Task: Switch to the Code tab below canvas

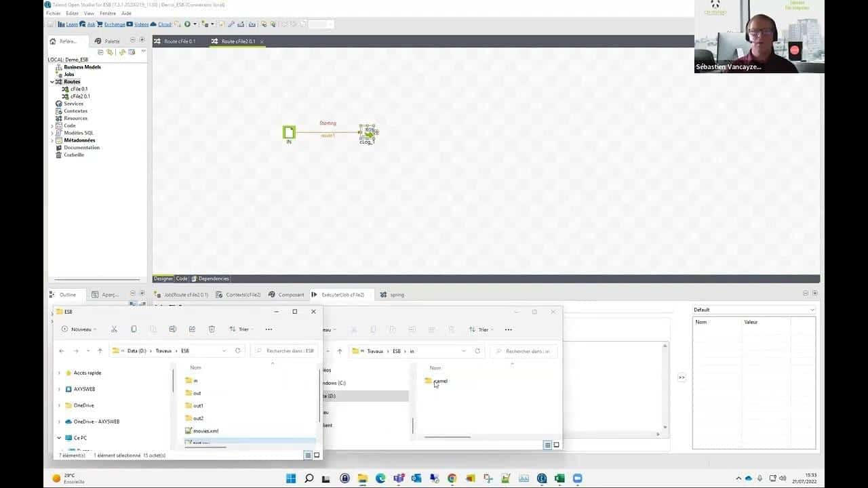Action: pos(182,279)
